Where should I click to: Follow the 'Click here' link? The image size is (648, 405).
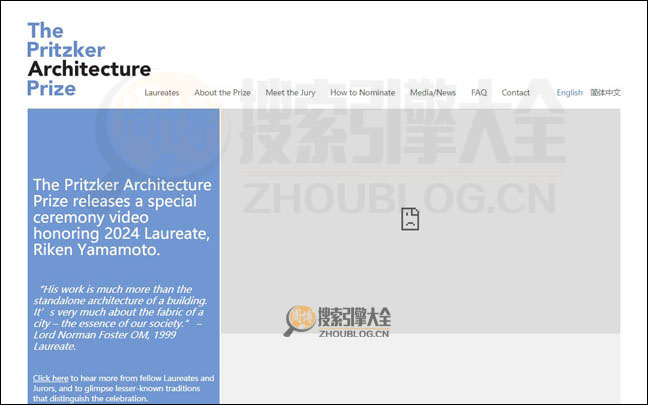point(50,378)
